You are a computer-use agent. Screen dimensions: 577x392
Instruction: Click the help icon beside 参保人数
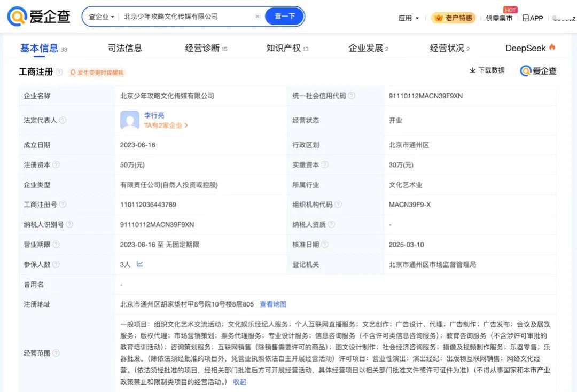pyautogui.click(x=56, y=264)
